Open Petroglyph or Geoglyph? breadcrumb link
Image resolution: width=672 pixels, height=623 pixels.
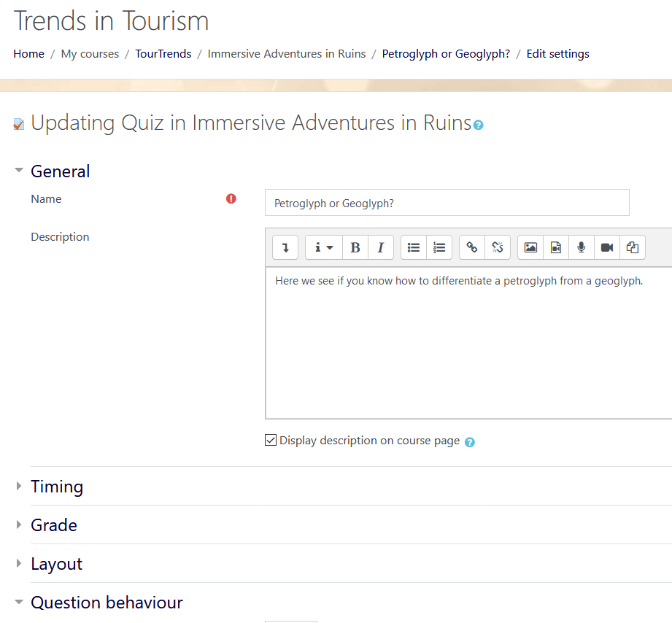click(x=446, y=53)
